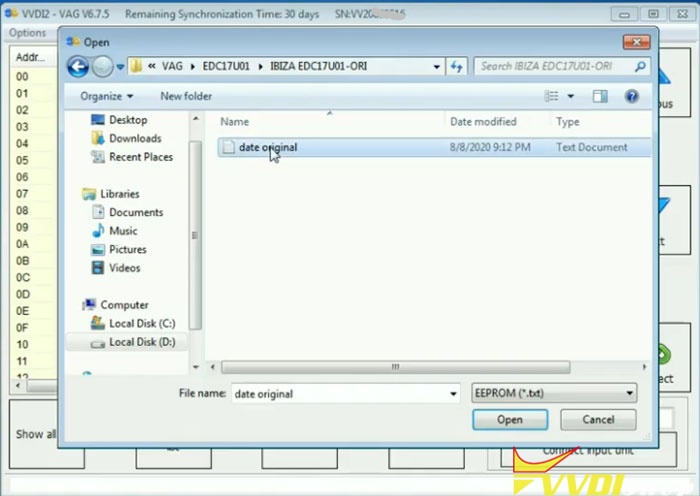Toggle the preview pane icon
The height and width of the screenshot is (496, 700).
[x=600, y=96]
